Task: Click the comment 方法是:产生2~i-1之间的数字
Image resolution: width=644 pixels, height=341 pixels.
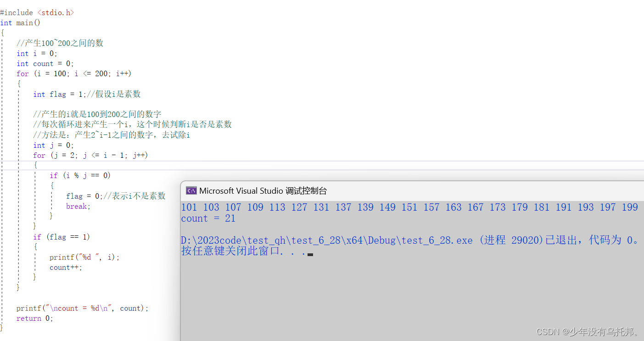Action: [112, 135]
